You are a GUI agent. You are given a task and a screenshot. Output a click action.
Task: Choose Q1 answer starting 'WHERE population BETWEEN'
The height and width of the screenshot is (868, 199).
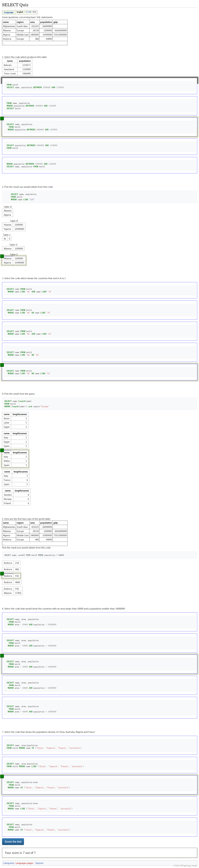100,165
